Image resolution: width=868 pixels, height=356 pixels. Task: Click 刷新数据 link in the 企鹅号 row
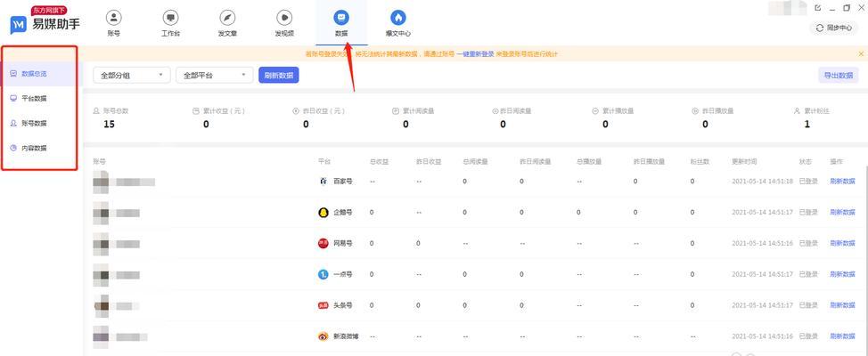[842, 212]
